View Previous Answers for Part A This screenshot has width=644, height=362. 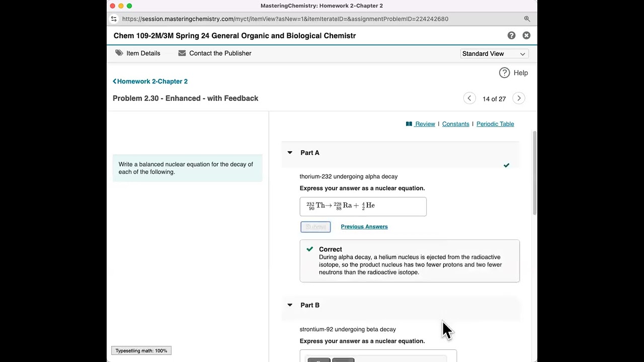pos(364,227)
